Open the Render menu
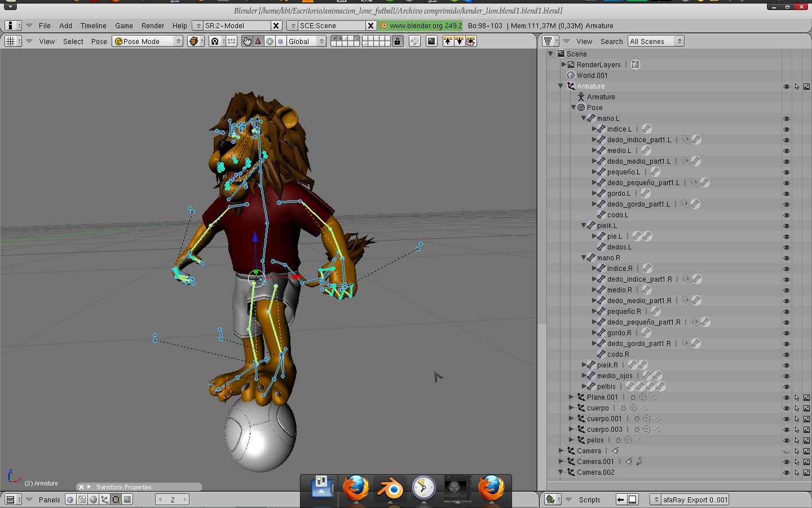Image resolution: width=812 pixels, height=508 pixels. (x=153, y=25)
